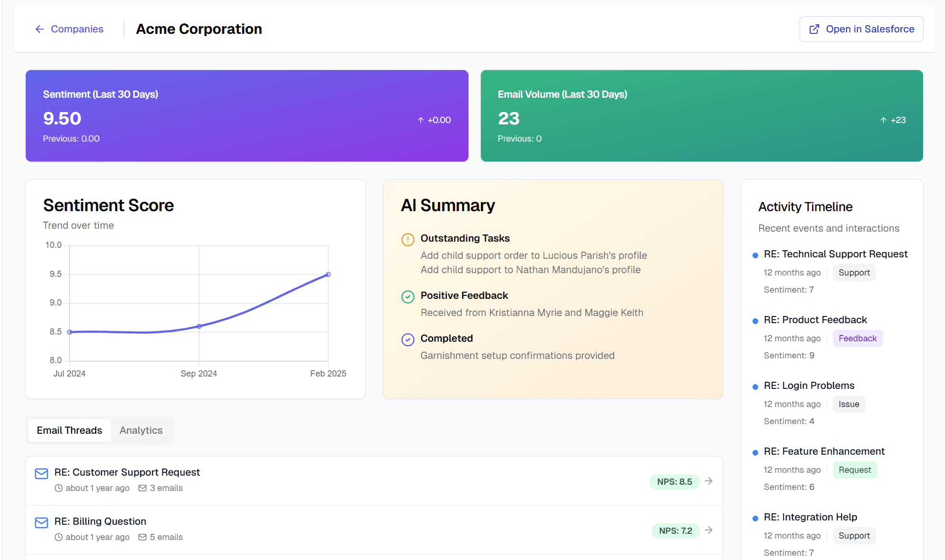Click the Outstanding Tasks warning icon
The image size is (945, 560).
point(408,239)
